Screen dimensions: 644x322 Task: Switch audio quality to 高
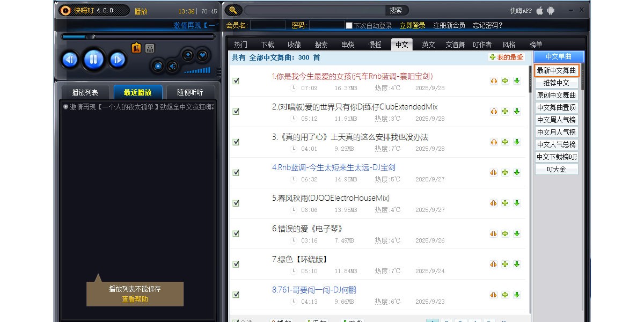point(150,48)
